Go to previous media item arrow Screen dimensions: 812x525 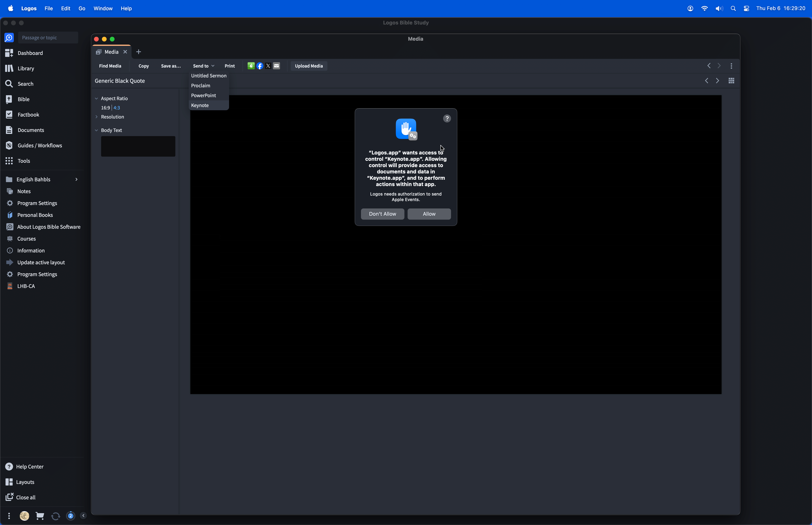point(706,81)
